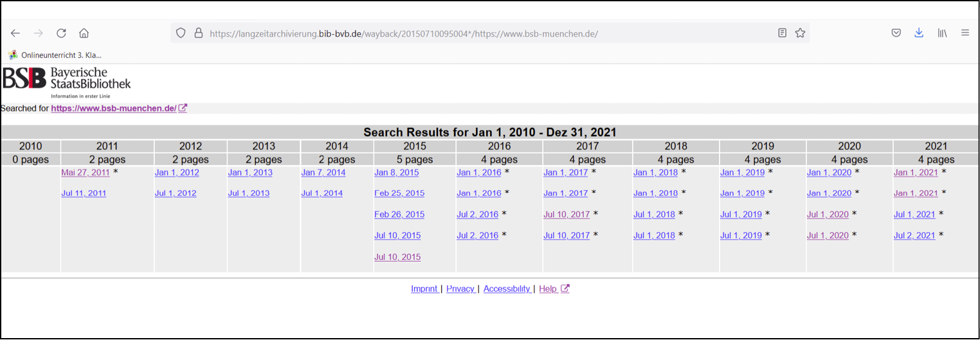This screenshot has width=980, height=340.
Task: Open the downloads panel
Action: pos(919,33)
